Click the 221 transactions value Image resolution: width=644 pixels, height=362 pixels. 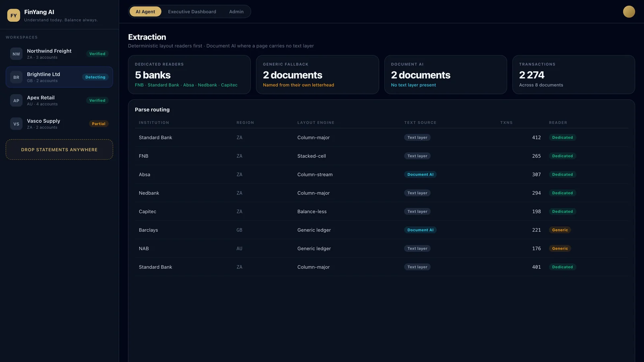(x=537, y=230)
